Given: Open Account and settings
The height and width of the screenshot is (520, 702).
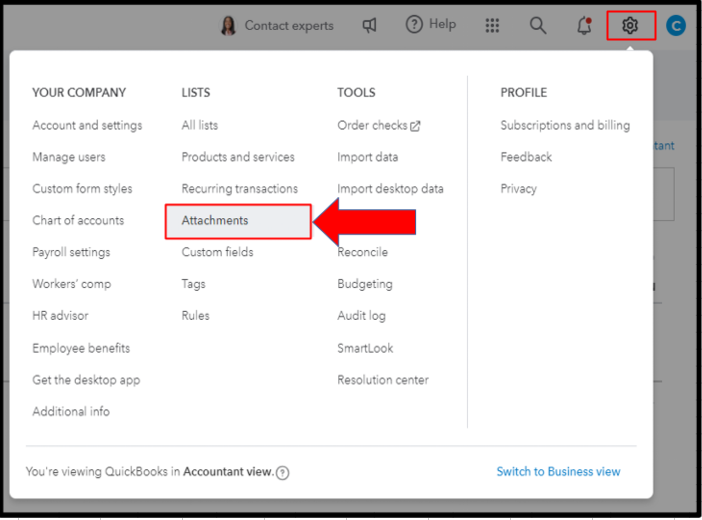Looking at the screenshot, I should point(87,125).
